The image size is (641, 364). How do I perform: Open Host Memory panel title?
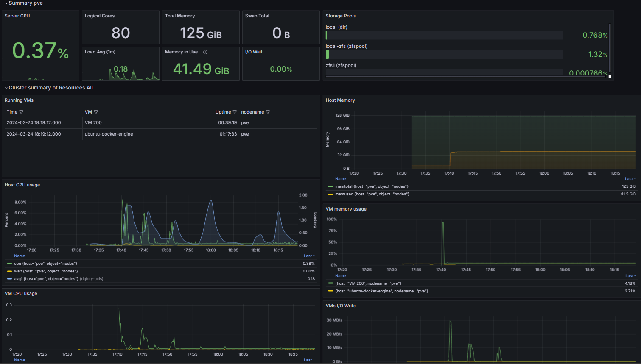pyautogui.click(x=340, y=100)
